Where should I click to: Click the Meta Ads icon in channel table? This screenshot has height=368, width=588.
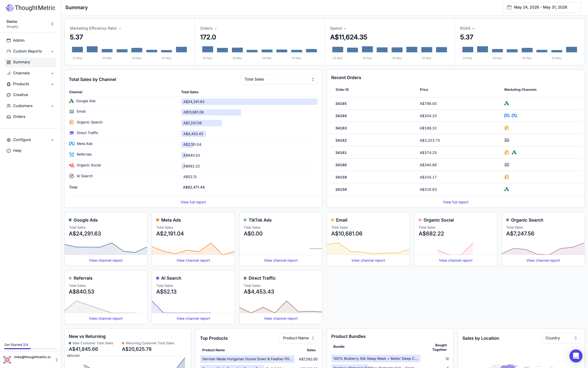72,144
